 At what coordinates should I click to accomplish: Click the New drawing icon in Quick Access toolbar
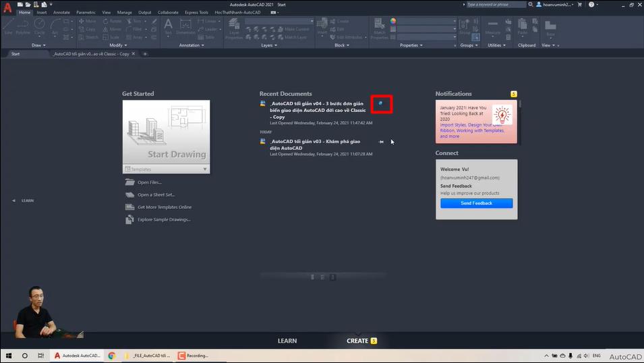click(20, 5)
